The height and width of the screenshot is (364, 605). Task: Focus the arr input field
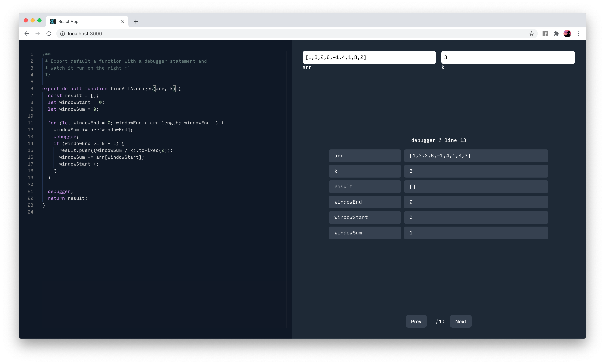pos(369,57)
